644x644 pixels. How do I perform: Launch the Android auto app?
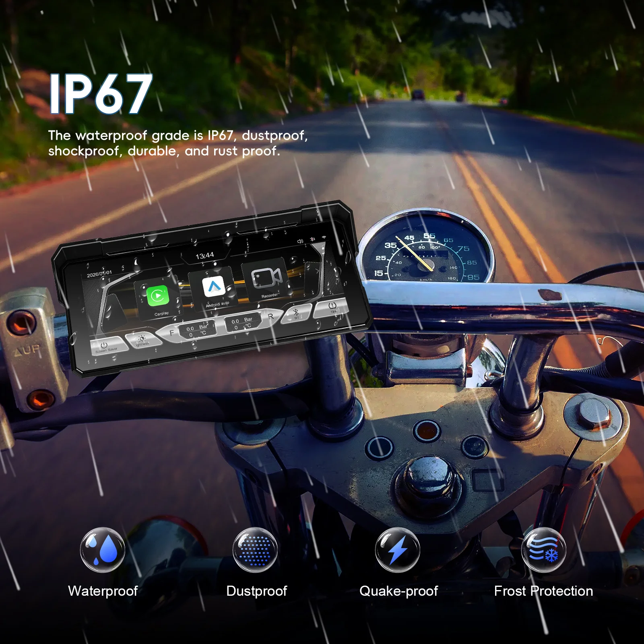[x=213, y=287]
